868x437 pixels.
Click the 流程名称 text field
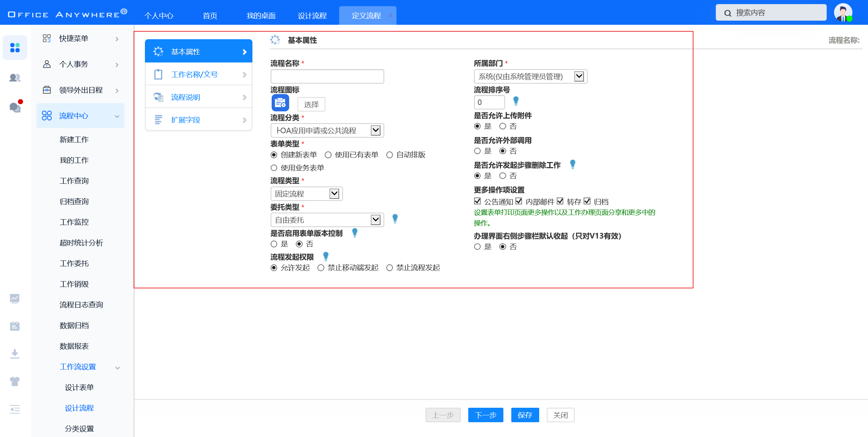327,76
